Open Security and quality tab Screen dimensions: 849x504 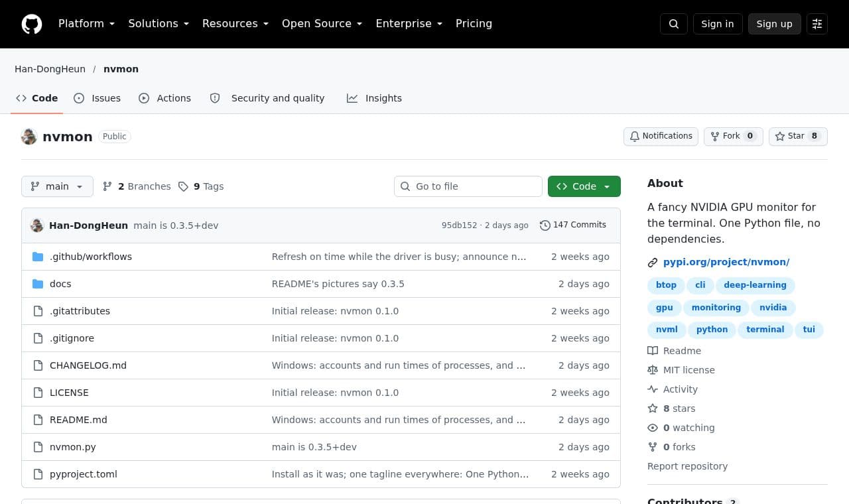pyautogui.click(x=267, y=98)
